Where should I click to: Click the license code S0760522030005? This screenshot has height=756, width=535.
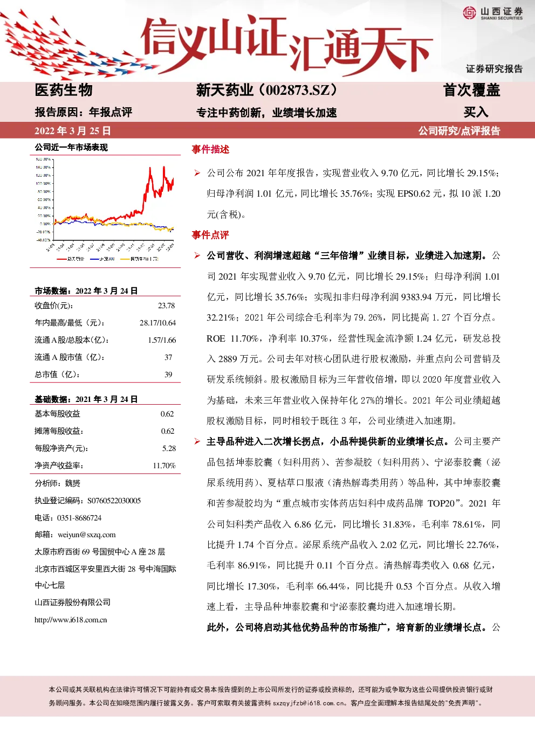click(114, 501)
